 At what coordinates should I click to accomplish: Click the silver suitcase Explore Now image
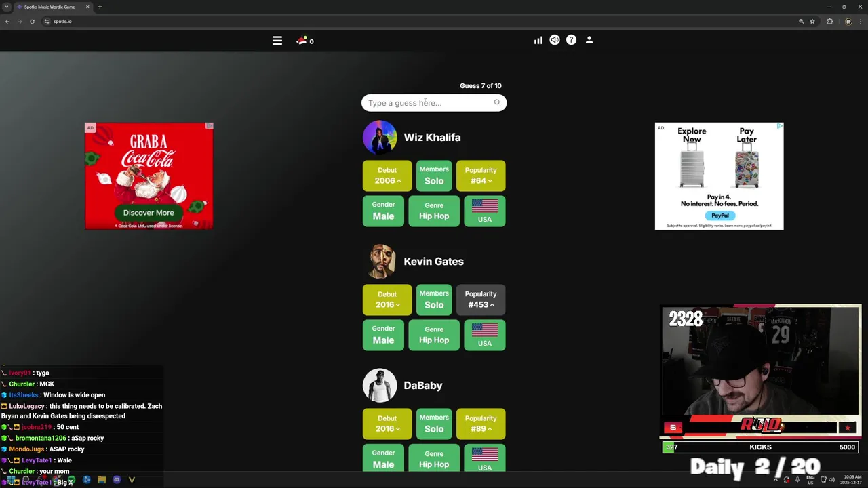(x=692, y=165)
